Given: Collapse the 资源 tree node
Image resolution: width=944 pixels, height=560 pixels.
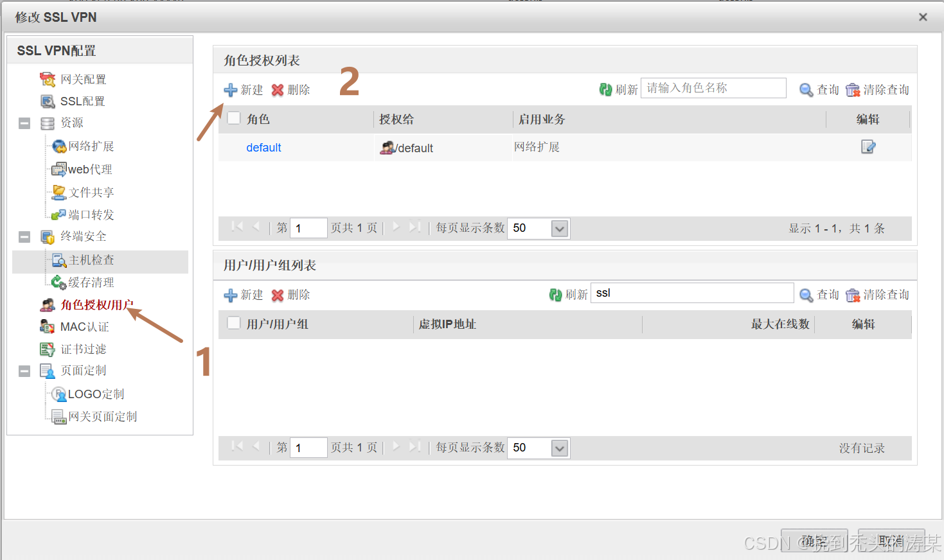Looking at the screenshot, I should 24,123.
